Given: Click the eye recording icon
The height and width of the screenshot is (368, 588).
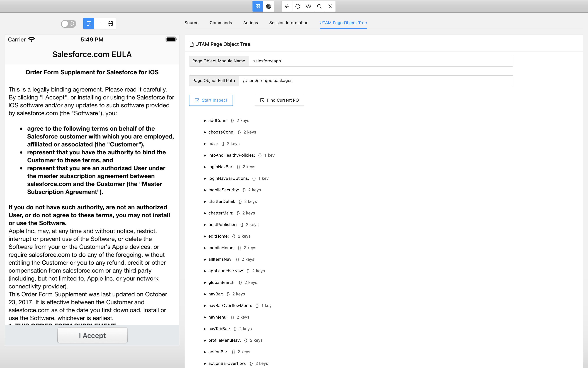Looking at the screenshot, I should click(308, 6).
